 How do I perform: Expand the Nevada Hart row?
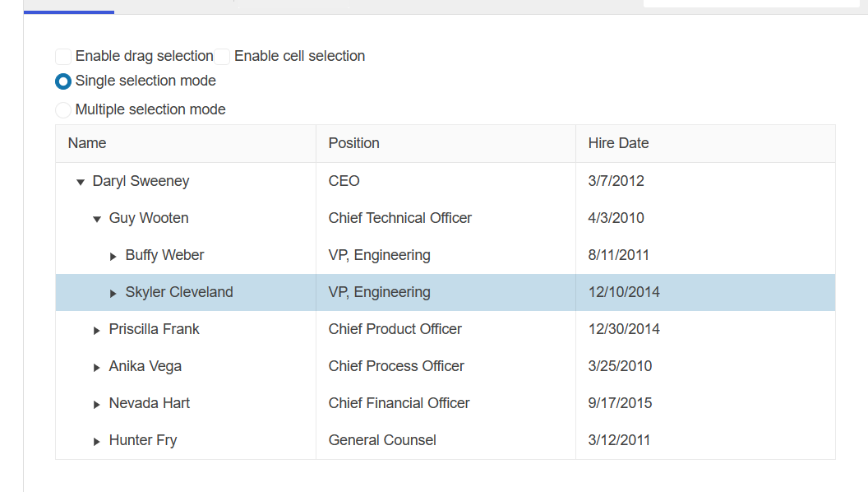[x=97, y=404]
